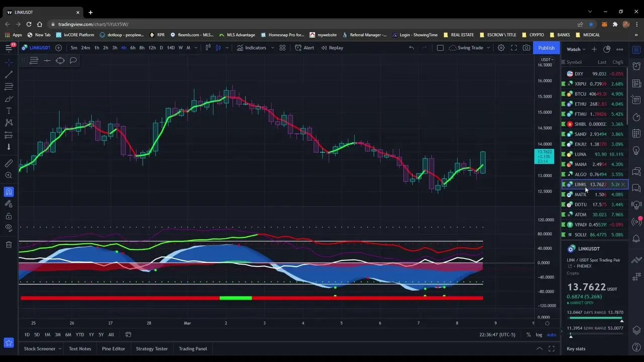Open the notifications bell in sidebar
The width and height of the screenshot is (644, 362).
coord(636,238)
